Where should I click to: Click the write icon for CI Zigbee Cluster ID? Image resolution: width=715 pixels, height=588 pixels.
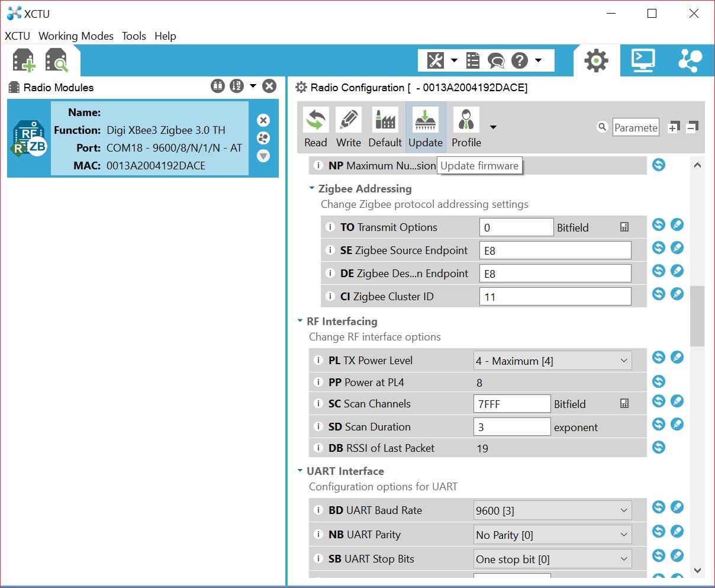click(x=677, y=294)
